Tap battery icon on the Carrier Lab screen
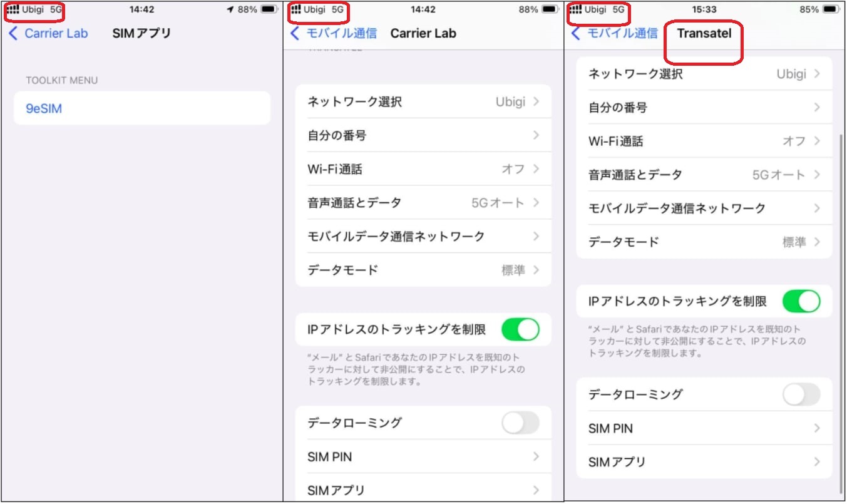The image size is (847, 504). pyautogui.click(x=551, y=9)
